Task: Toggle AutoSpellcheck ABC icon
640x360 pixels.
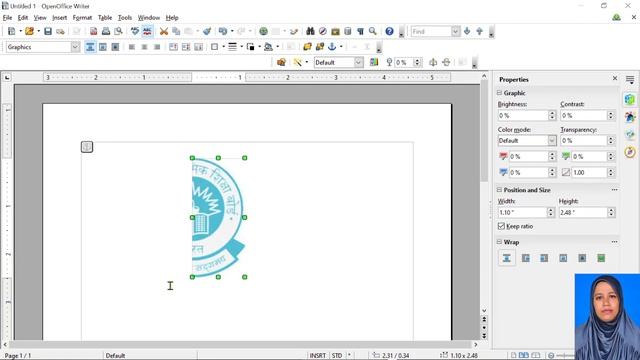Action: tap(147, 31)
